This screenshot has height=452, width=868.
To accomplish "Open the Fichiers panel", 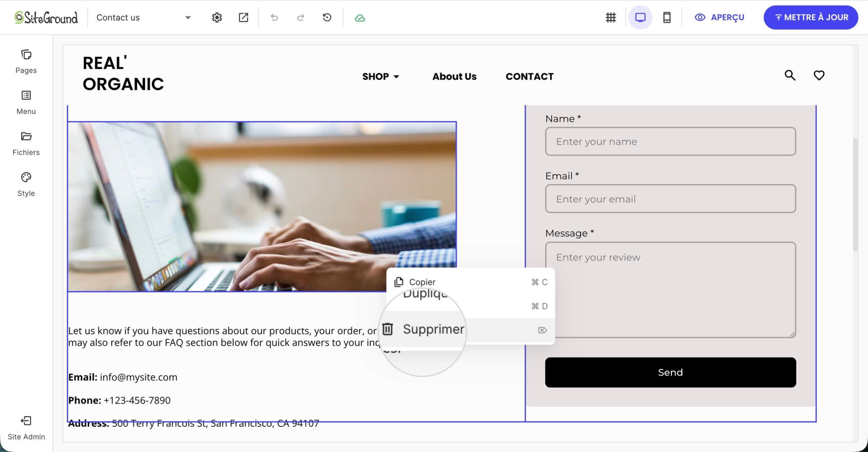I will click(x=26, y=143).
